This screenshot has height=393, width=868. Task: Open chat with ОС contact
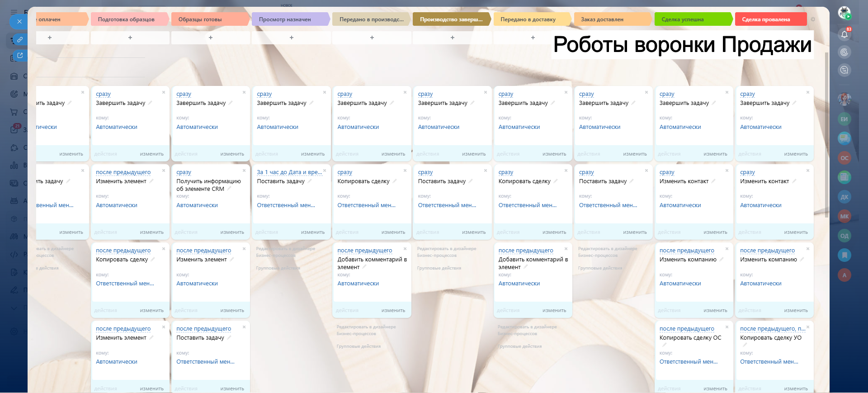pos(844,158)
